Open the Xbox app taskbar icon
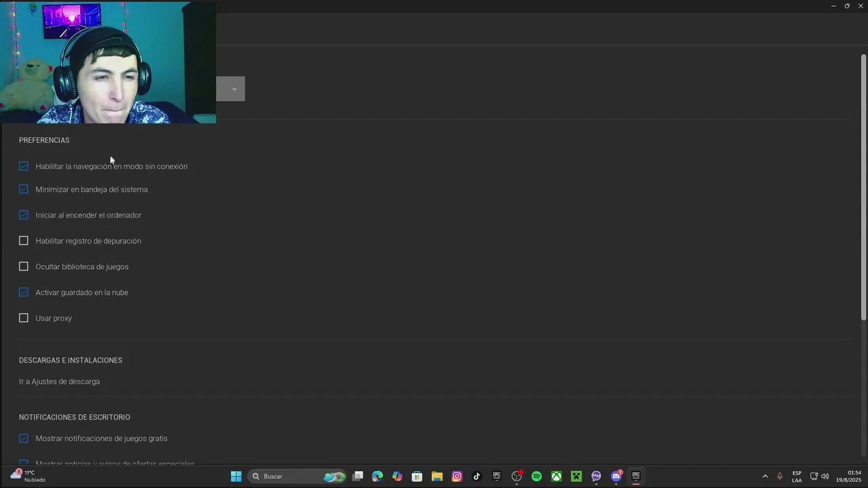Screen dimensions: 868x488 tap(556, 476)
